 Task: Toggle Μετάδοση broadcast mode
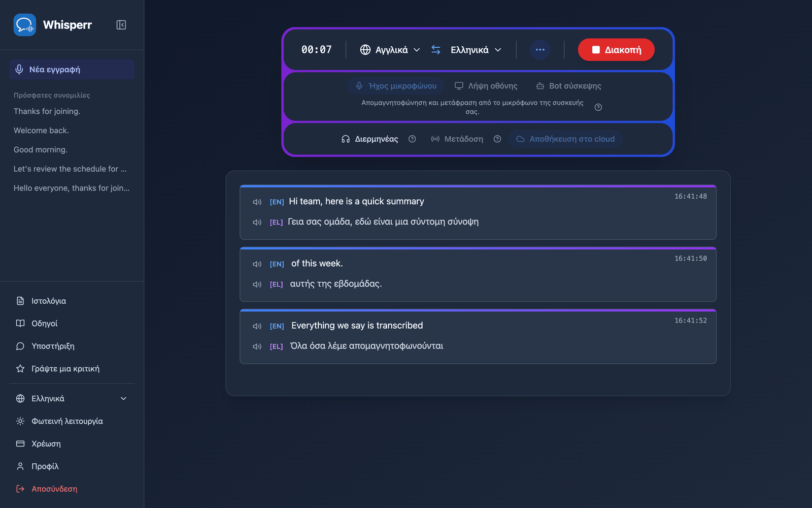pos(457,139)
